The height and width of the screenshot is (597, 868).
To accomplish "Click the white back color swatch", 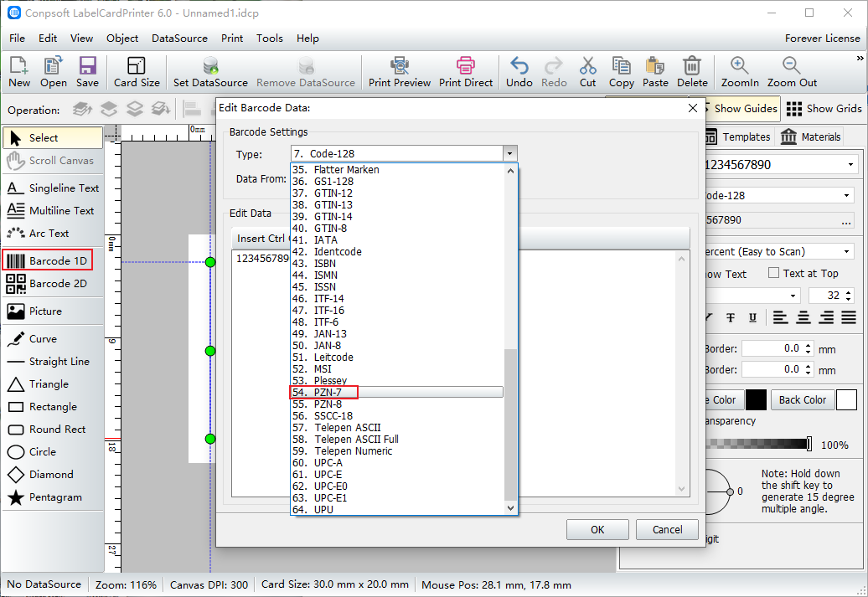I will 846,399.
